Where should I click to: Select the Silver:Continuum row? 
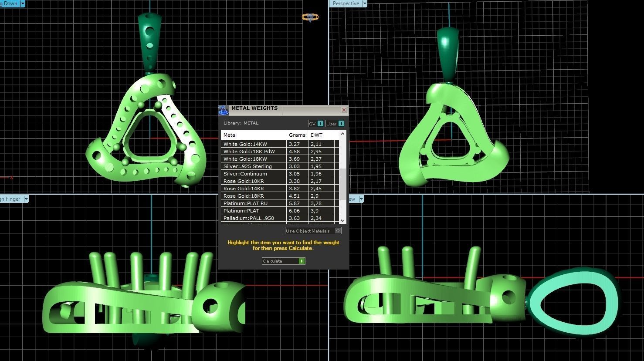pyautogui.click(x=280, y=174)
